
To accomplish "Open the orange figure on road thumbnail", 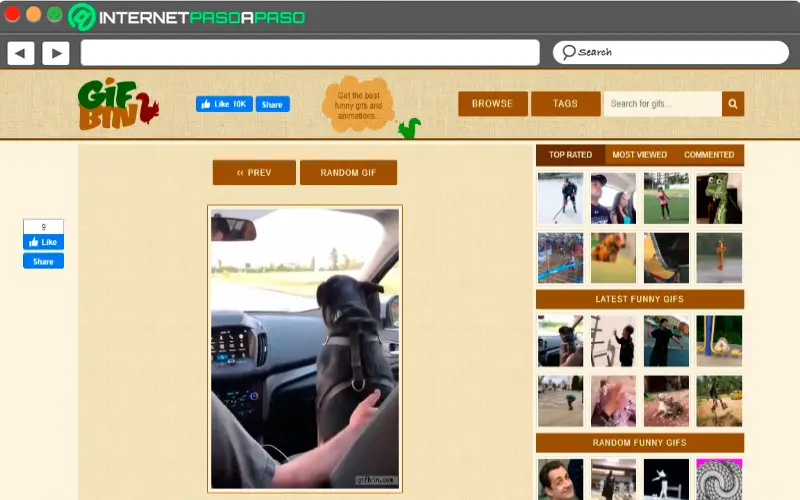I will tap(719, 258).
